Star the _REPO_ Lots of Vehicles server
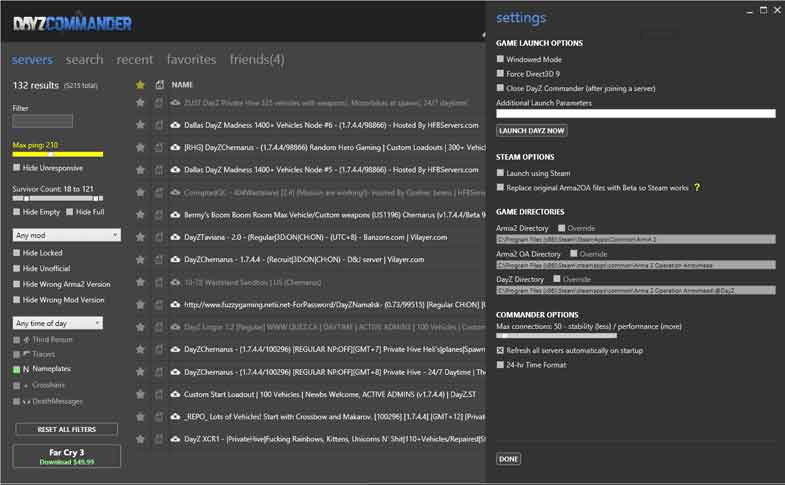The height and width of the screenshot is (485, 785). 140,417
